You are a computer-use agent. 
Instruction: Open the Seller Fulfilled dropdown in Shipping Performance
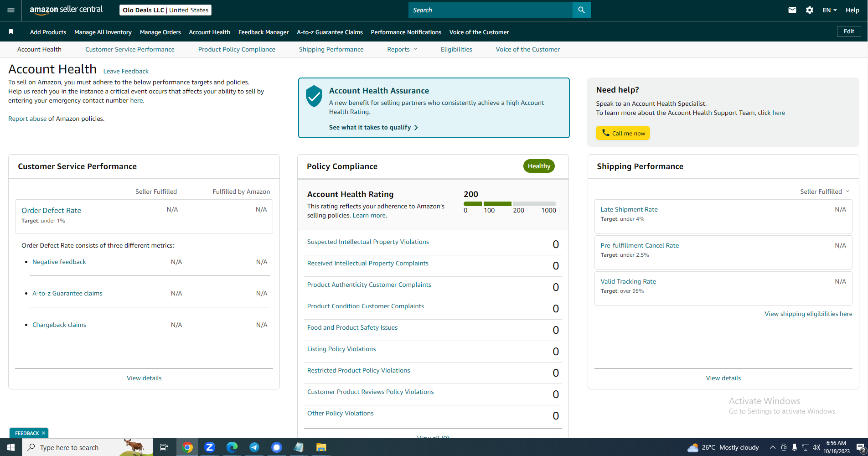click(825, 192)
